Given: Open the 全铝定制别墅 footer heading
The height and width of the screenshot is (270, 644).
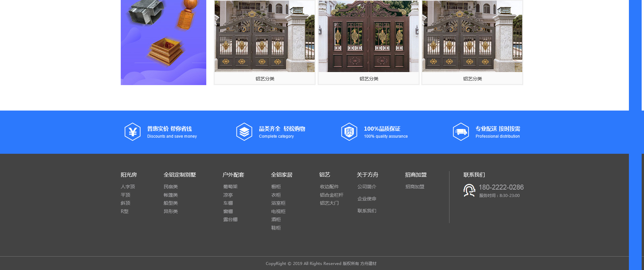Looking at the screenshot, I should pyautogui.click(x=180, y=175).
